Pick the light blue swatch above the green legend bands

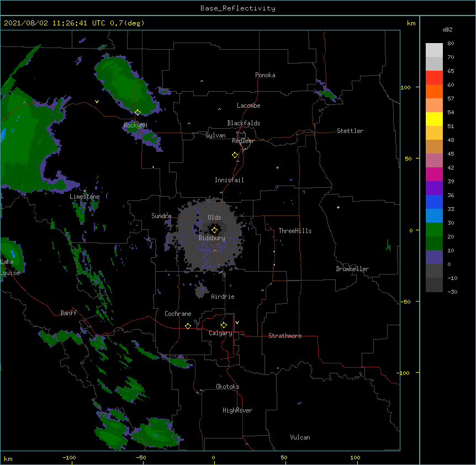pyautogui.click(x=434, y=215)
